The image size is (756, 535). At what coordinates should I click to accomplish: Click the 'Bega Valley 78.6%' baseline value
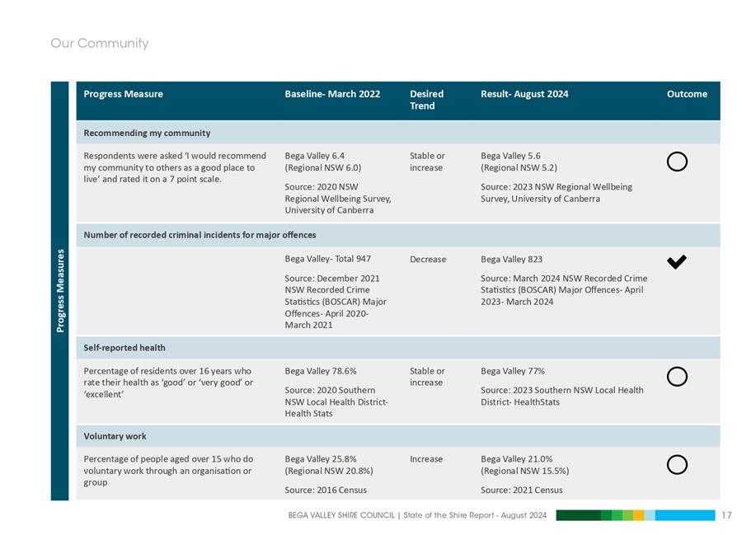click(x=321, y=371)
